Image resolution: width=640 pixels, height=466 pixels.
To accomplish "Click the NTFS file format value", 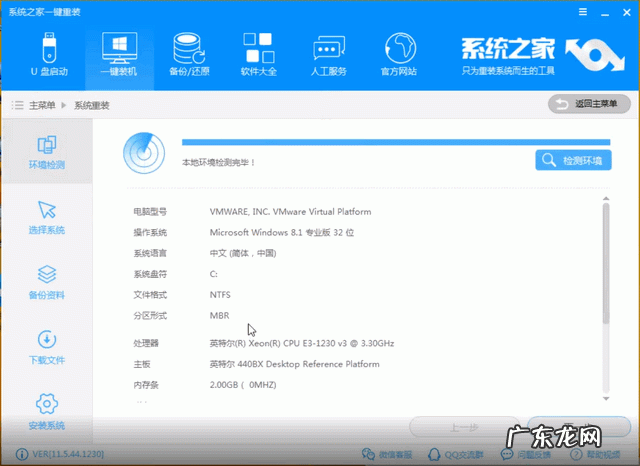I will click(220, 295).
